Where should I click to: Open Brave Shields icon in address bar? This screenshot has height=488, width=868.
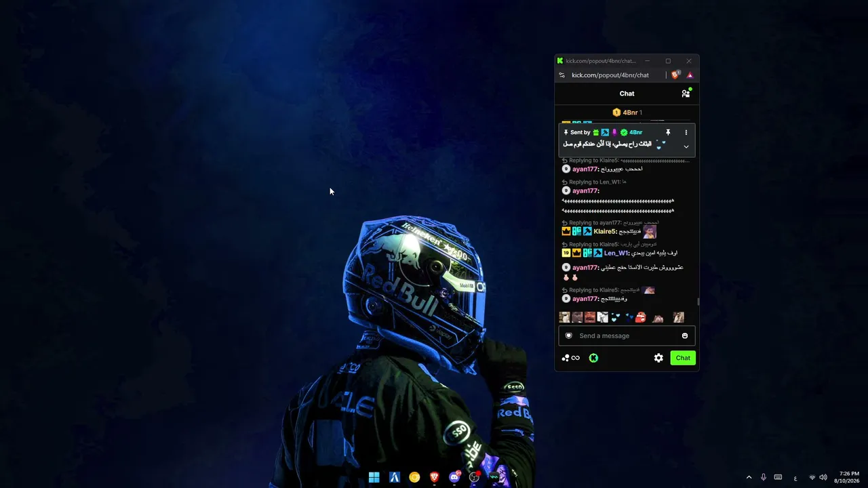coord(675,75)
